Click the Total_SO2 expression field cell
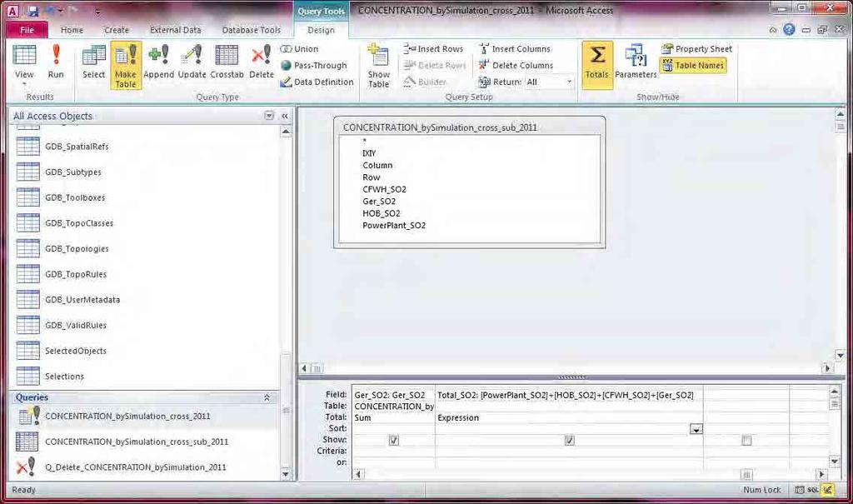The height and width of the screenshot is (504, 853). [568, 395]
